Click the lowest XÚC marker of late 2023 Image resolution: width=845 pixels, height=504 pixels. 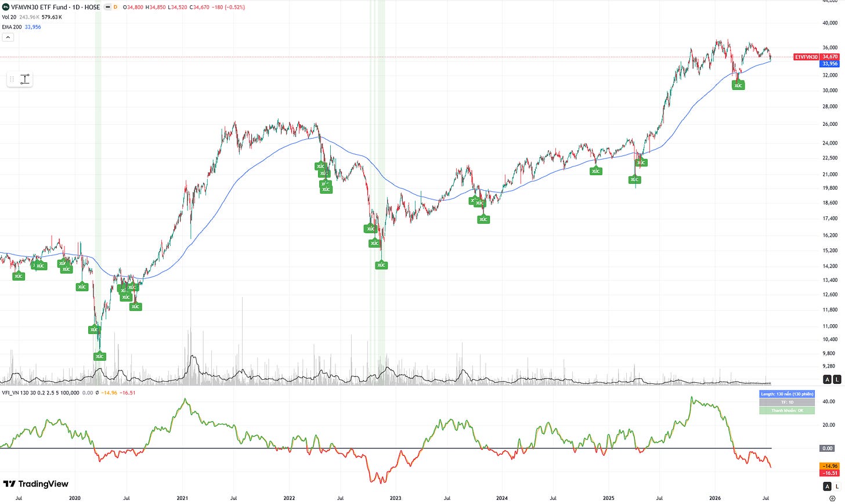(x=483, y=219)
